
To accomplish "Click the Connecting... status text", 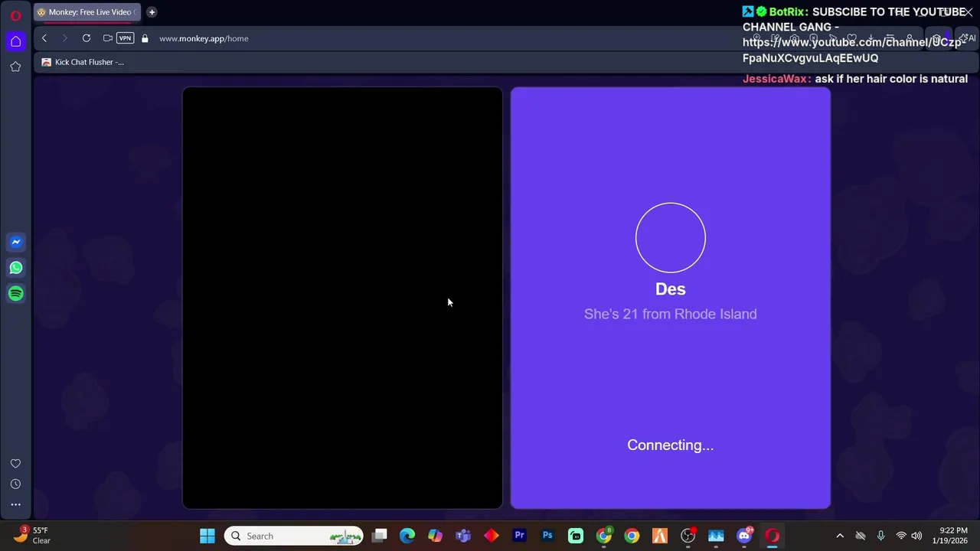I will coord(671,445).
